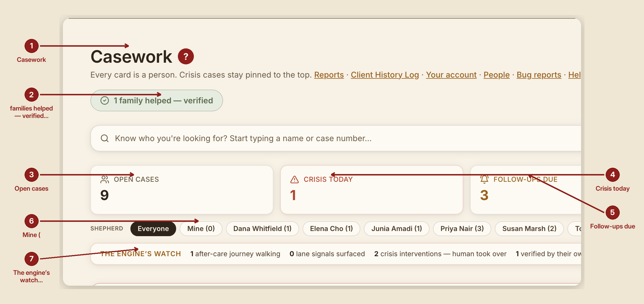The height and width of the screenshot is (304, 644).
Task: Click the crisis count 1
Action: point(293,195)
